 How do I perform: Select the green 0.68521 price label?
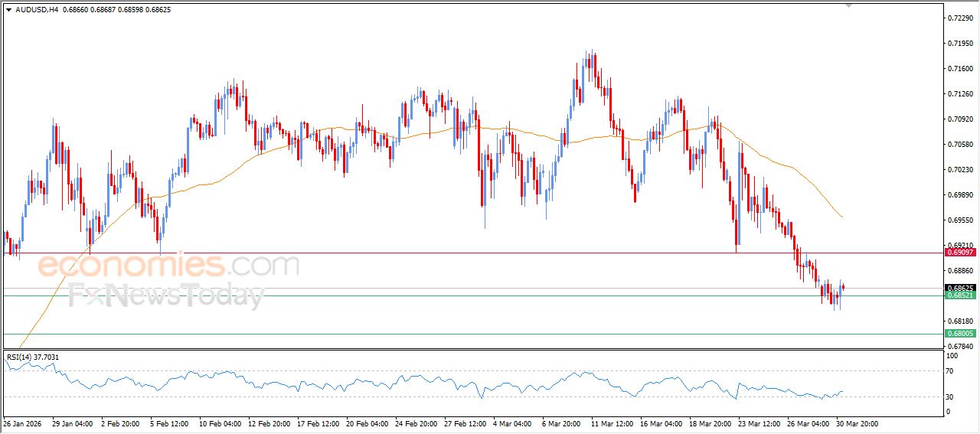coord(959,295)
